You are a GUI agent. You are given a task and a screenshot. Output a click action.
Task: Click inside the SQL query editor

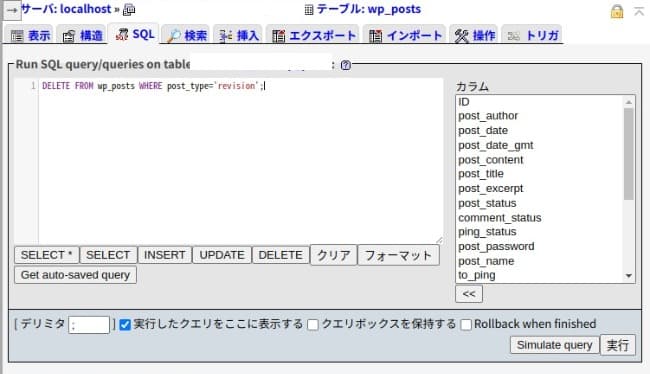point(240,161)
